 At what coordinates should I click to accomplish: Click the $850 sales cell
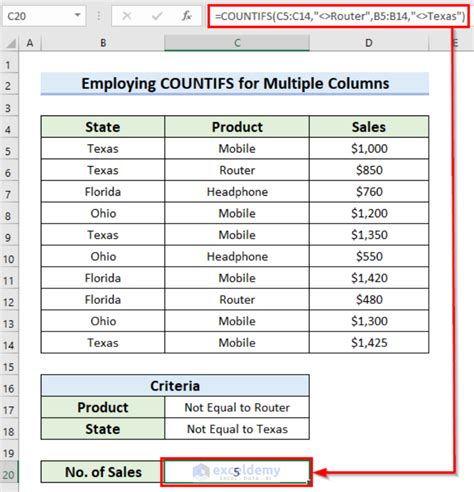[x=369, y=170]
